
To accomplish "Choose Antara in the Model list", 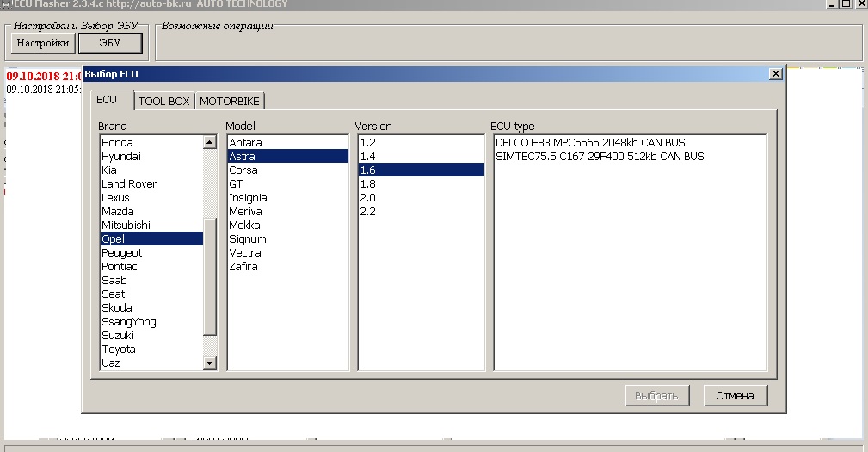I will [288, 142].
